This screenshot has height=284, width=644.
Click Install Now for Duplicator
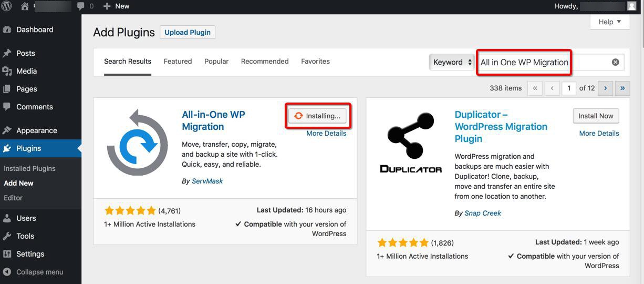[596, 116]
